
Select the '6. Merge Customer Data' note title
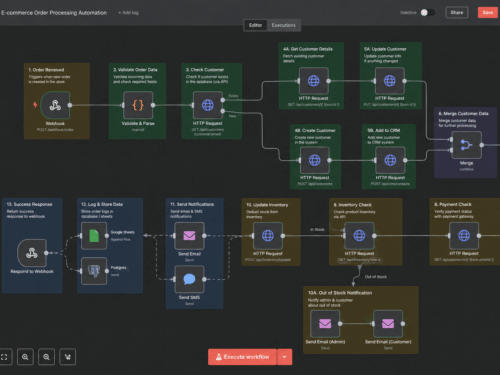tap(463, 114)
